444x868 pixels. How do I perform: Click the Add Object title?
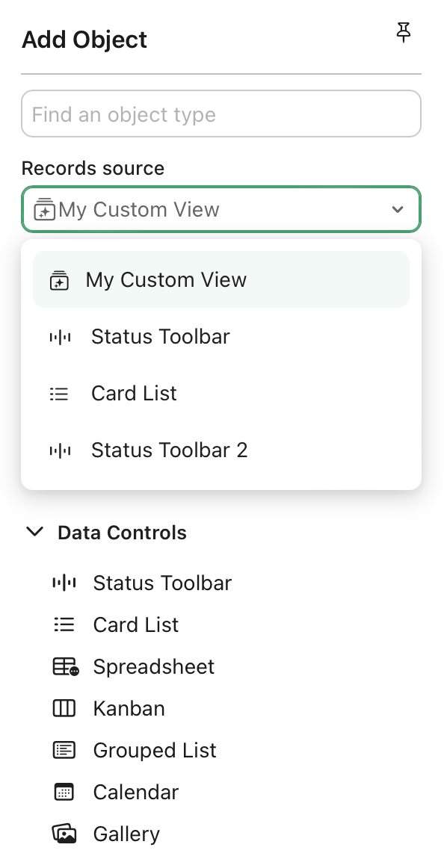84,39
